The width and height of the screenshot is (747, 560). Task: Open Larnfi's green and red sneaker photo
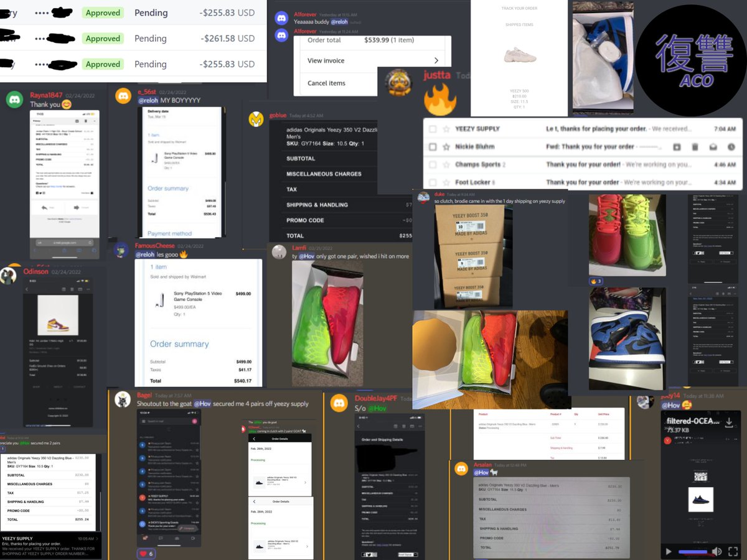click(327, 323)
